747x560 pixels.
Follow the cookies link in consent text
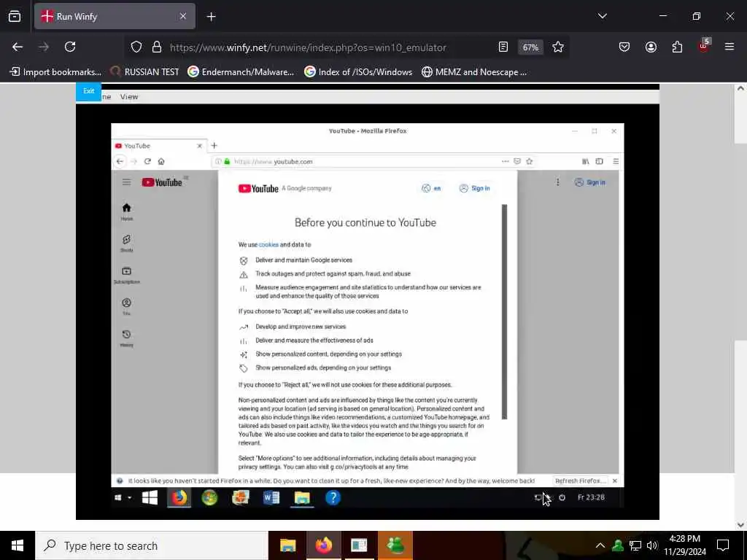click(x=268, y=244)
